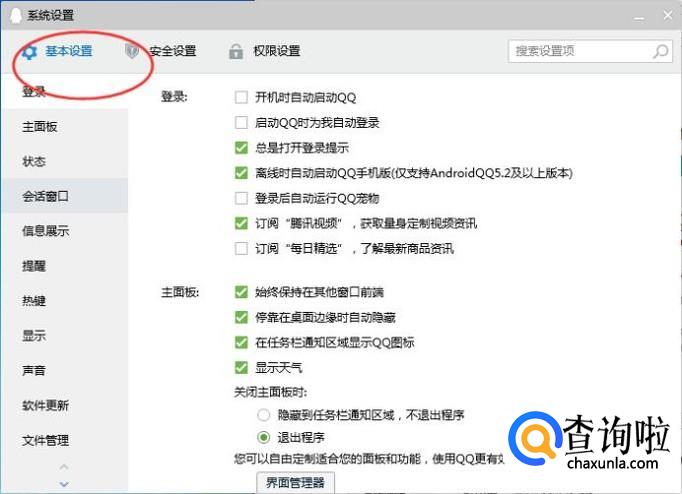Uncheck 订阅腾讯视频 option

coord(241,223)
